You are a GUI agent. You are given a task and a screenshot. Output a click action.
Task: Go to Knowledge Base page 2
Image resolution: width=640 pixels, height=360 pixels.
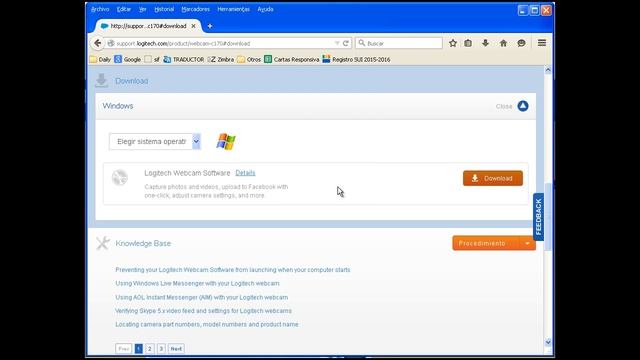pyautogui.click(x=150, y=349)
